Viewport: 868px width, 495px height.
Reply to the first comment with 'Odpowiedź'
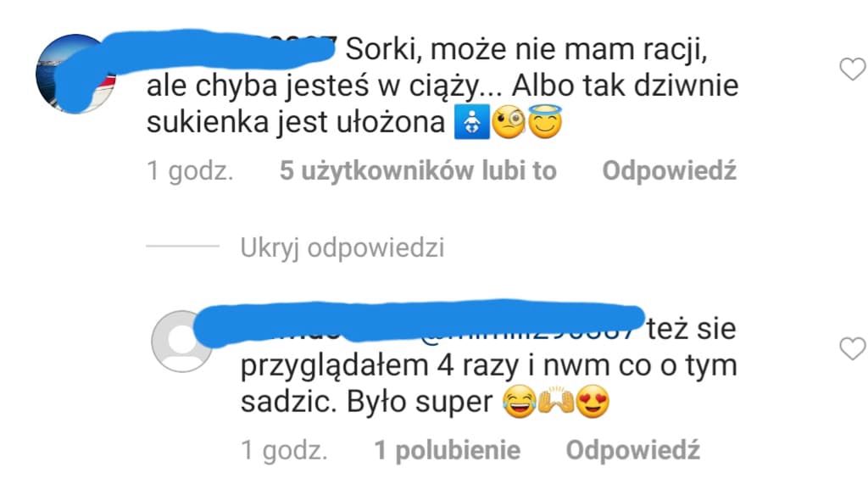click(x=670, y=170)
